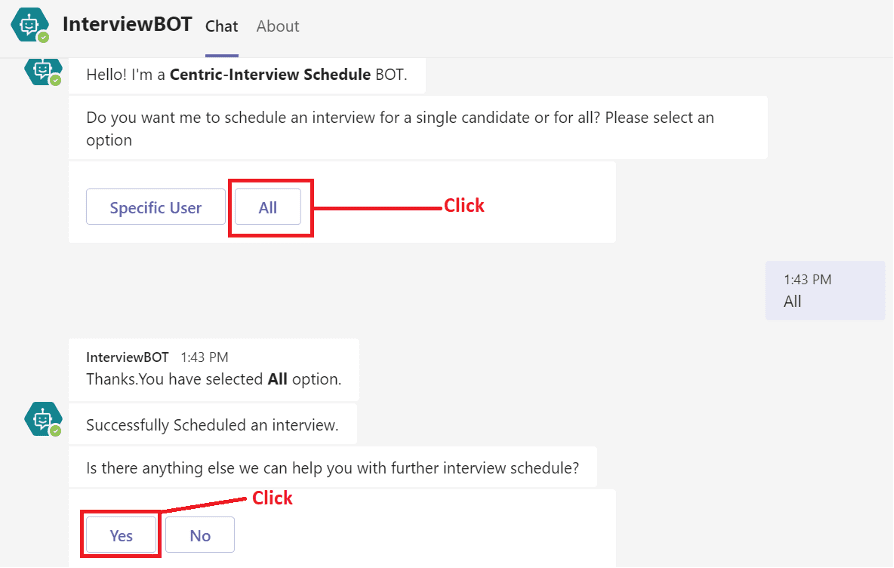Image resolution: width=894 pixels, height=568 pixels.
Task: Select the "You have selected All option" message
Action: pos(213,379)
